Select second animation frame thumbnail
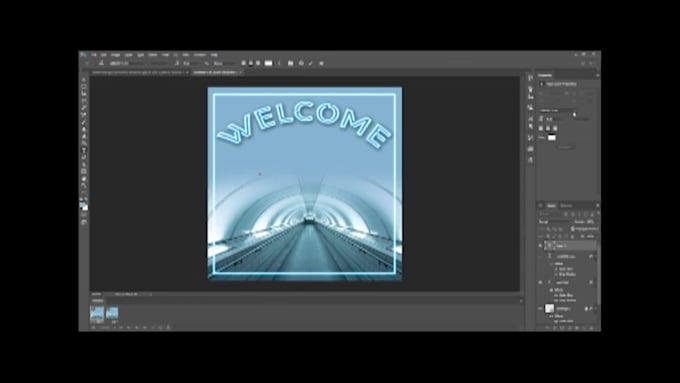 [112, 312]
